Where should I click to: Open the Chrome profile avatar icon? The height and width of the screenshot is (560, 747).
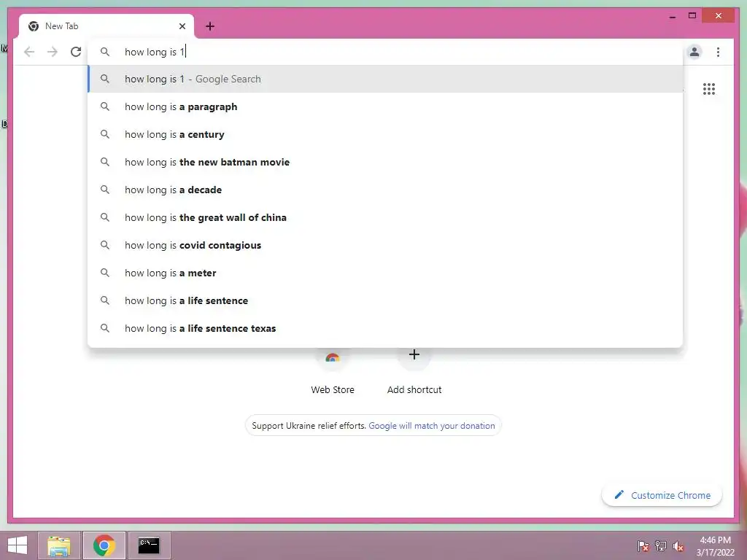(x=694, y=52)
